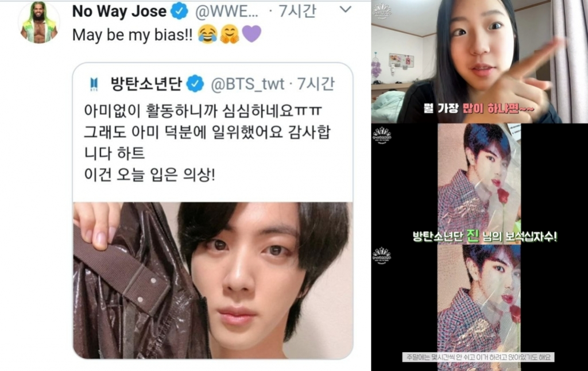Click the hugging face emoji

(230, 34)
